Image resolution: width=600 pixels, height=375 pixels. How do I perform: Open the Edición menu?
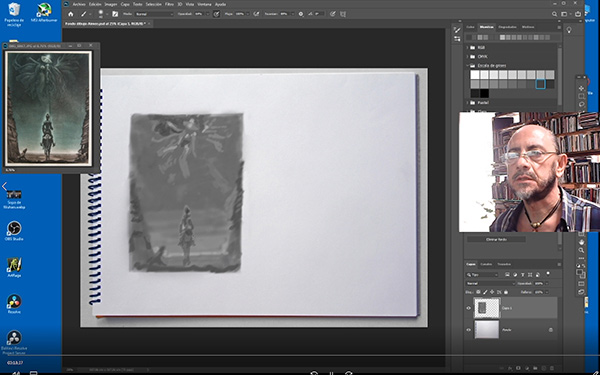click(95, 4)
